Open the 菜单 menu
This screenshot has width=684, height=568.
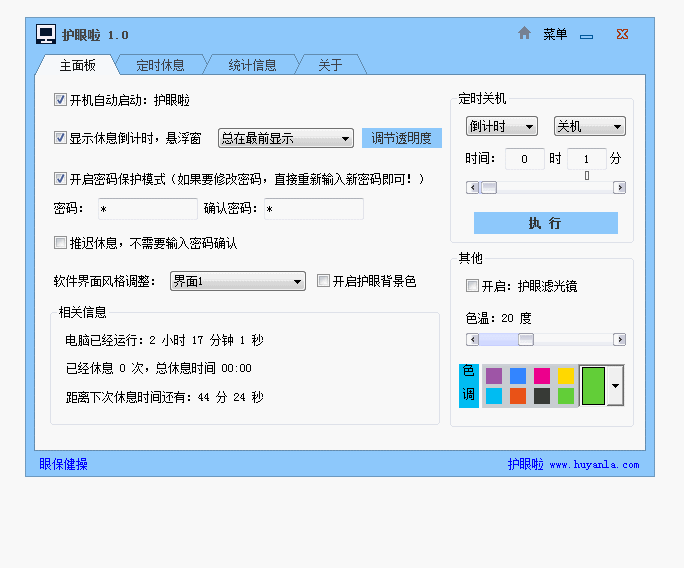tap(555, 34)
